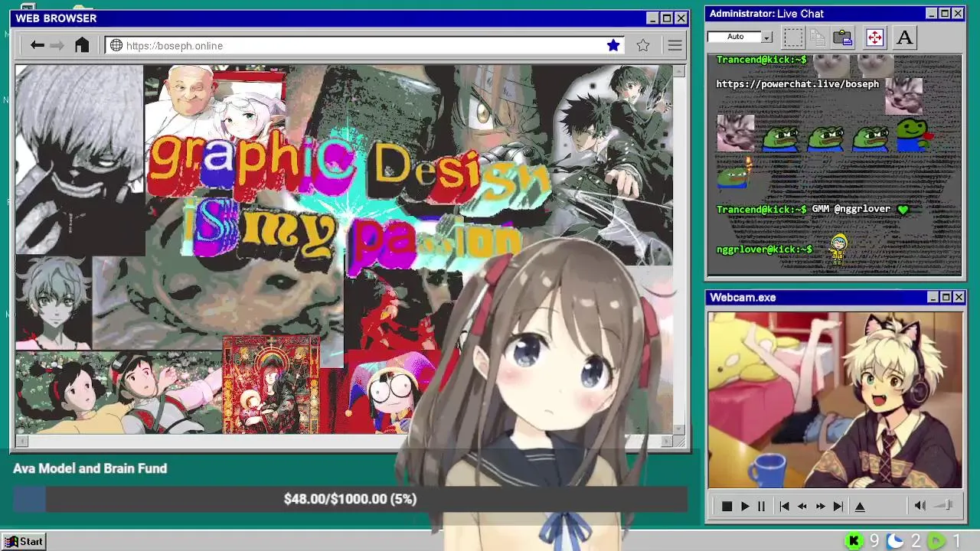The width and height of the screenshot is (980, 551).
Task: Click the 'GMM @nggrlover' chat message
Action: click(x=851, y=209)
